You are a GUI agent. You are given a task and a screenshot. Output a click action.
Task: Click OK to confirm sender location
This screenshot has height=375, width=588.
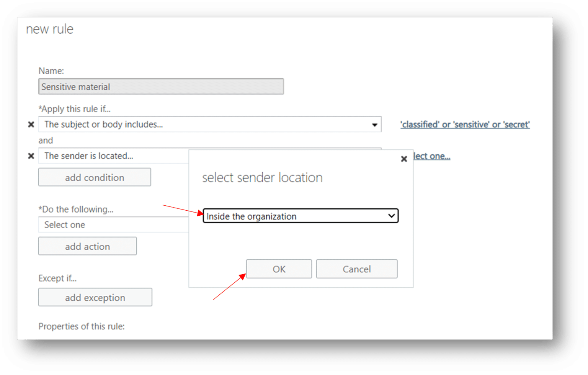(279, 269)
